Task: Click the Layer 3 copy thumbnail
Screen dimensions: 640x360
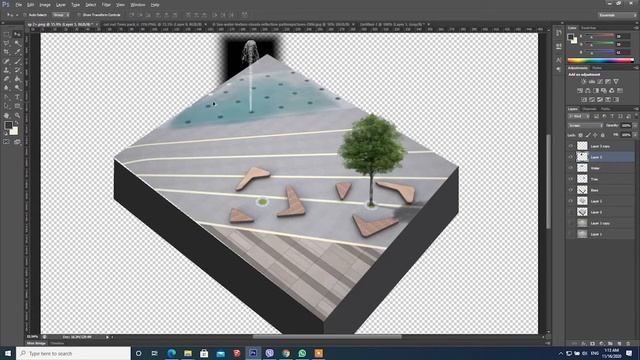Action: (582, 146)
